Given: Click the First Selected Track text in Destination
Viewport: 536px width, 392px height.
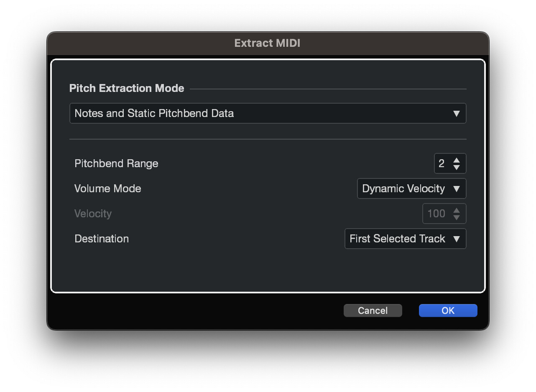Looking at the screenshot, I should (x=397, y=239).
